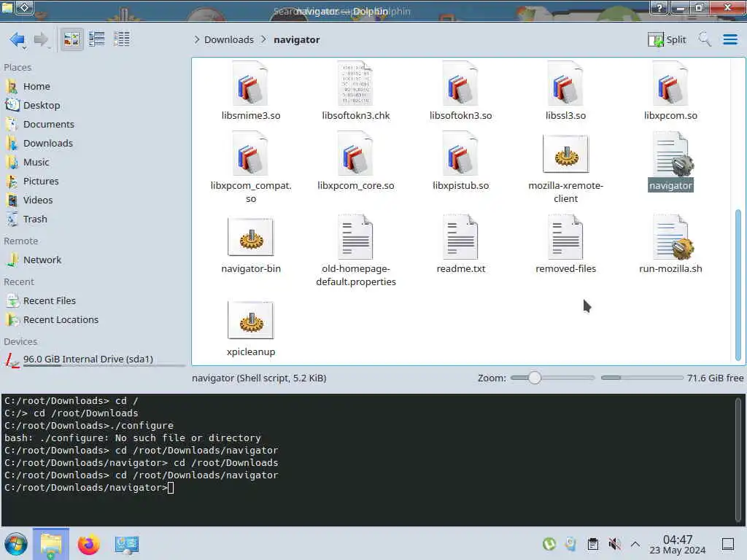Select the 96.0 GiB Internal Drive
747x560 pixels.
pyautogui.click(x=94, y=359)
